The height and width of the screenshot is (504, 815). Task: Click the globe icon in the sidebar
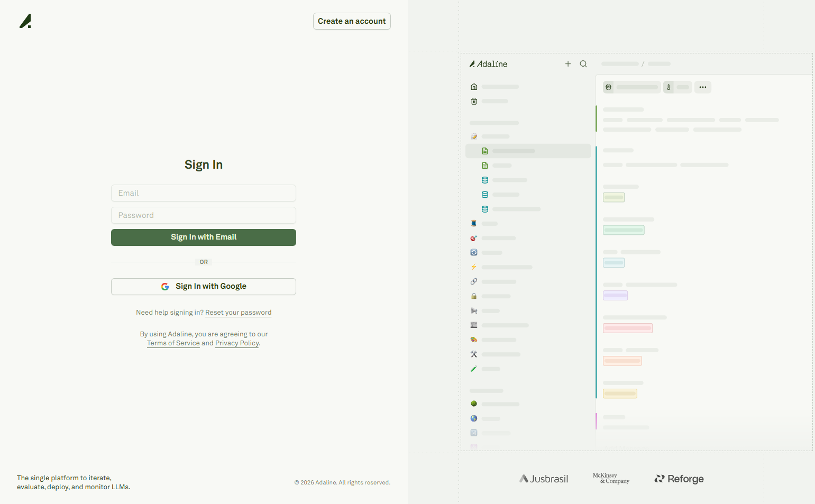(474, 418)
